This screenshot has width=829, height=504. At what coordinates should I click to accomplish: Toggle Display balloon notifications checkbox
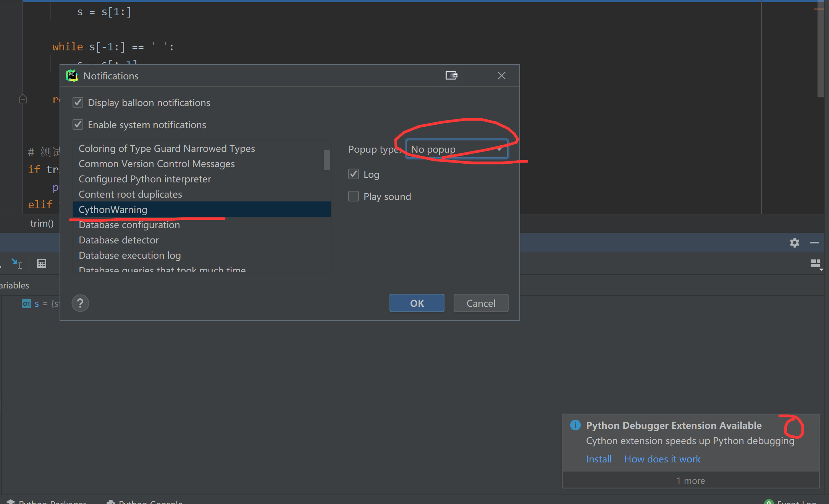(78, 103)
